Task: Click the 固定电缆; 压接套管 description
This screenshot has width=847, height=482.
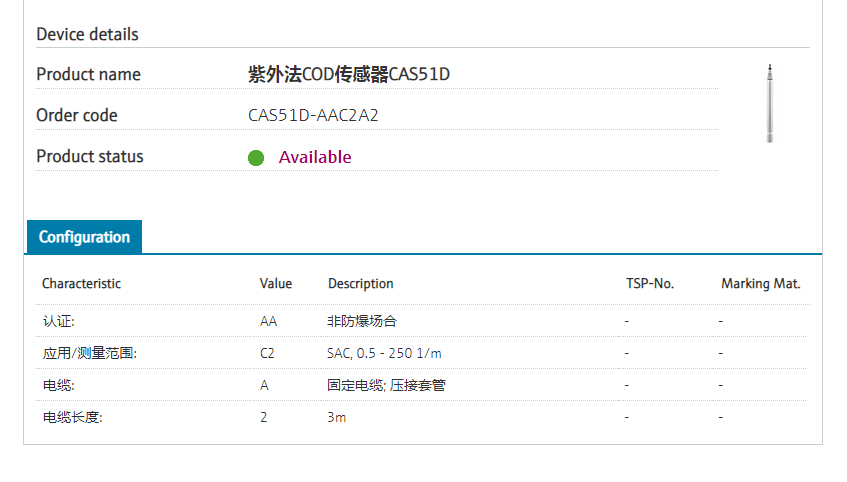Action: pyautogui.click(x=386, y=385)
